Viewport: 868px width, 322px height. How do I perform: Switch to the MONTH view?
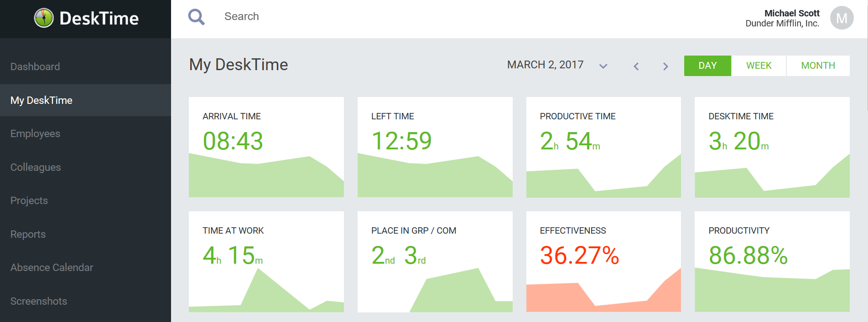[x=818, y=66]
